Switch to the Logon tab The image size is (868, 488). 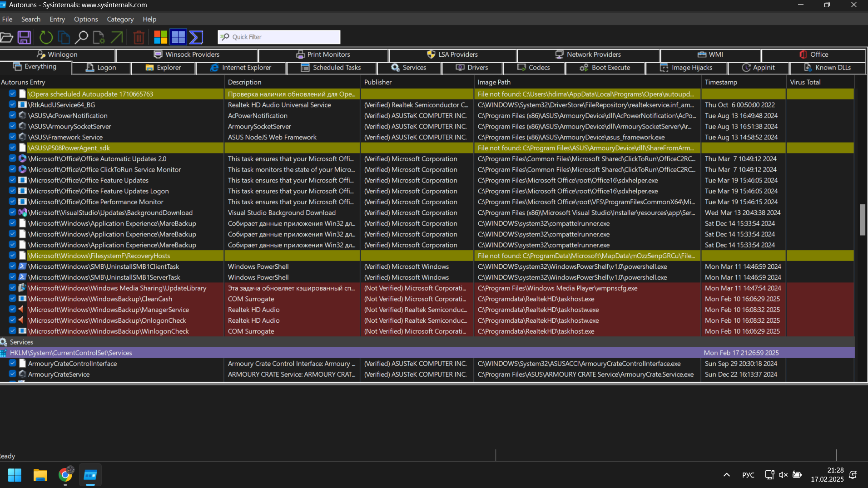coord(101,68)
